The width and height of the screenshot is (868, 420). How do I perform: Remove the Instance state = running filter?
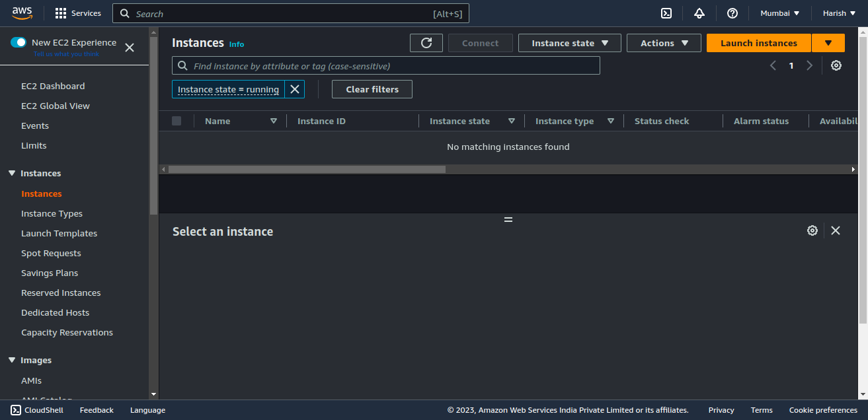[x=295, y=89]
